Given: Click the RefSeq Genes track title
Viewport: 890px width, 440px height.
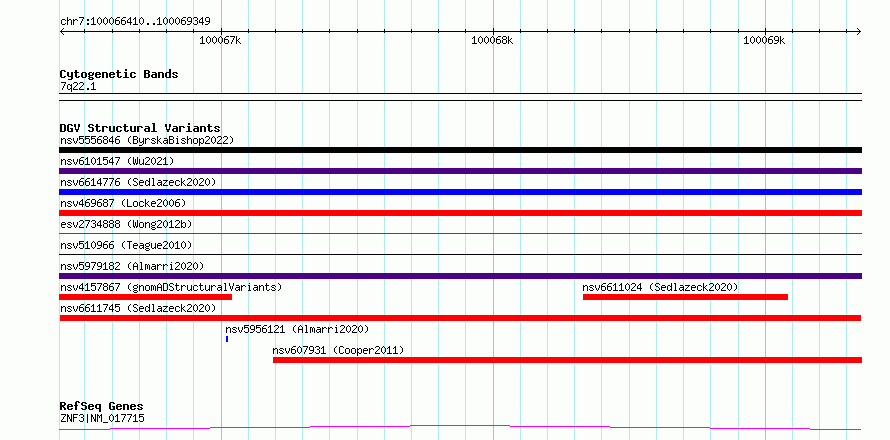Looking at the screenshot, I should [101, 406].
